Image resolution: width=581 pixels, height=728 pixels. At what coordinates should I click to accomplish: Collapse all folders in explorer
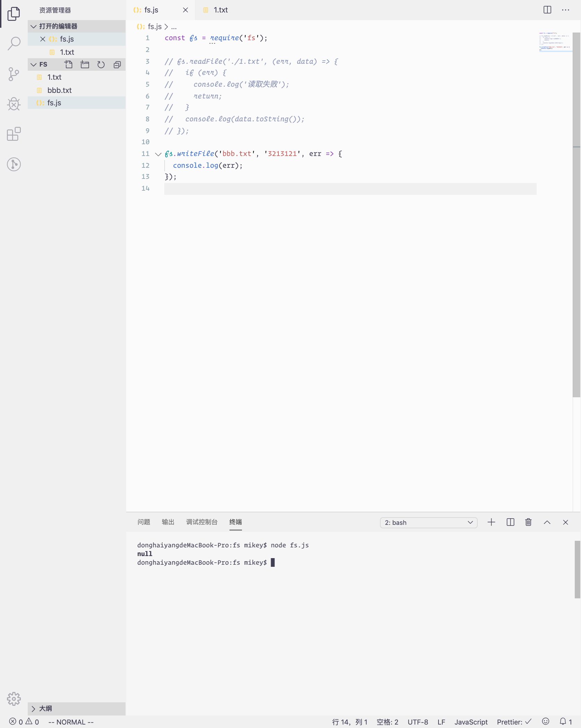[117, 64]
